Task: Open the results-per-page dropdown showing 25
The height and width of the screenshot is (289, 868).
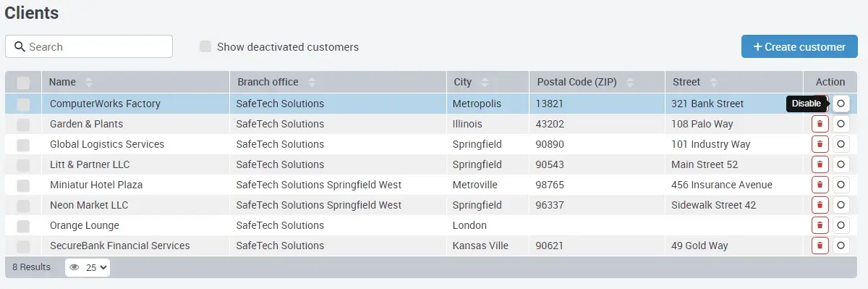Action: (88, 267)
